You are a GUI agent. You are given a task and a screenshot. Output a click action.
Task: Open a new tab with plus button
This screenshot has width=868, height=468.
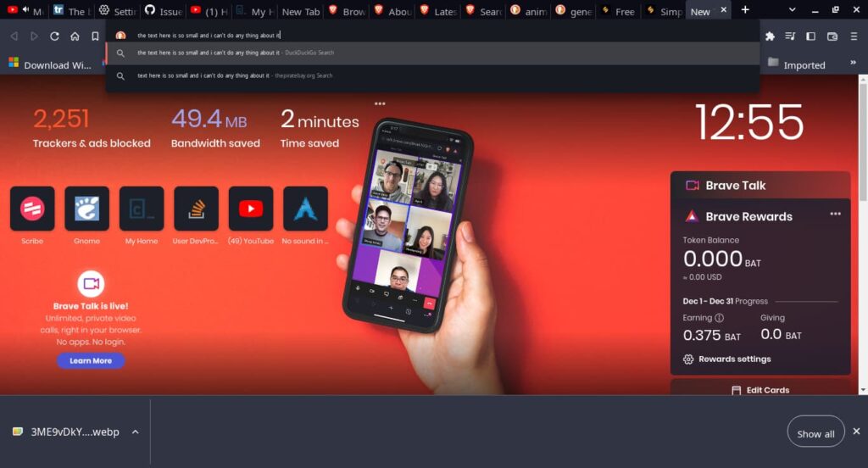[745, 10]
